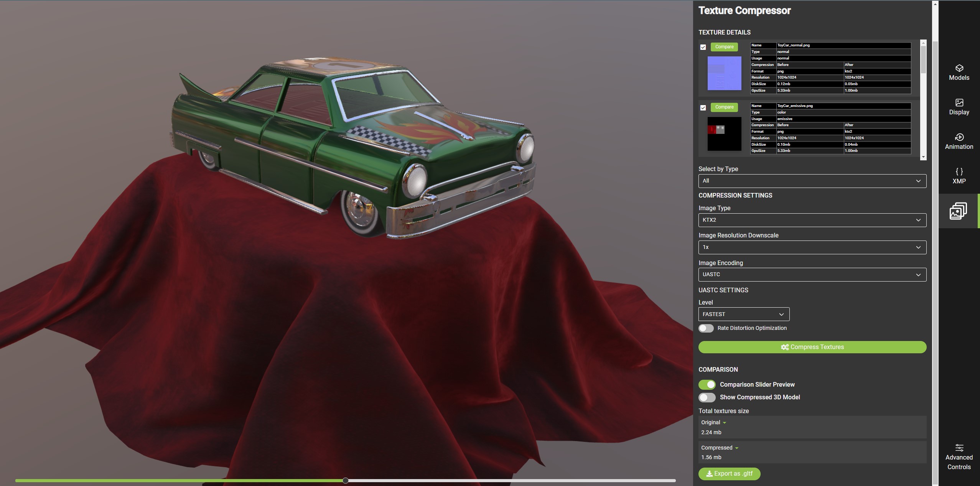Enable Rate Distortion Optimization toggle
This screenshot has height=486, width=980.
pos(706,328)
